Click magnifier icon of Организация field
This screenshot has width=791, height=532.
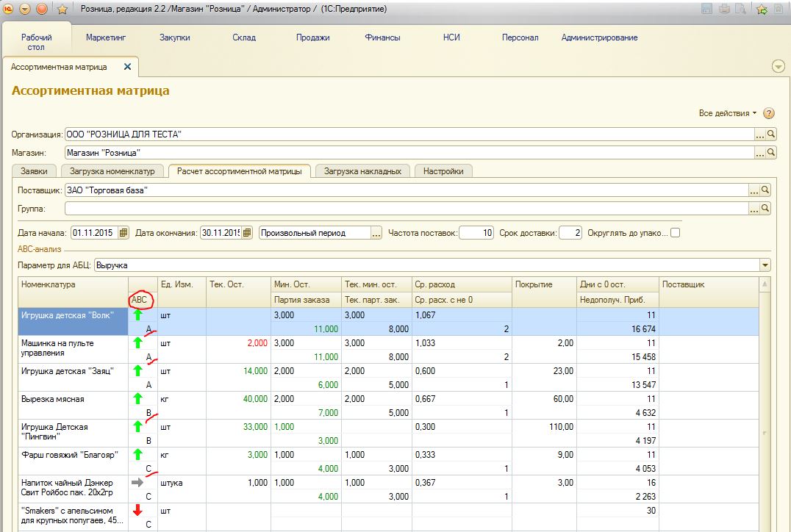(x=771, y=134)
